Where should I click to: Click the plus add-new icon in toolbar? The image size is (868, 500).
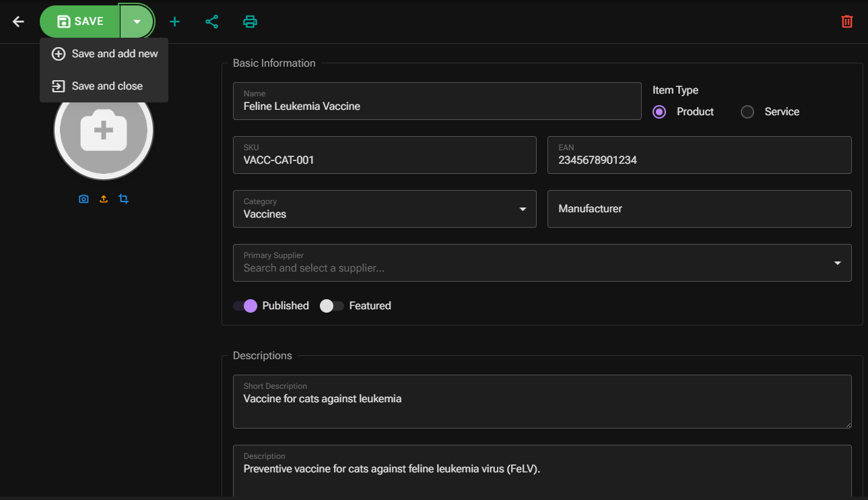174,22
